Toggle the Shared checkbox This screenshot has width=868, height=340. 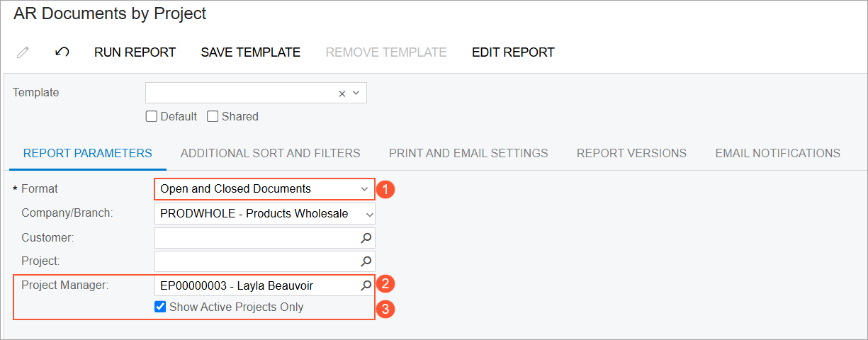click(213, 116)
